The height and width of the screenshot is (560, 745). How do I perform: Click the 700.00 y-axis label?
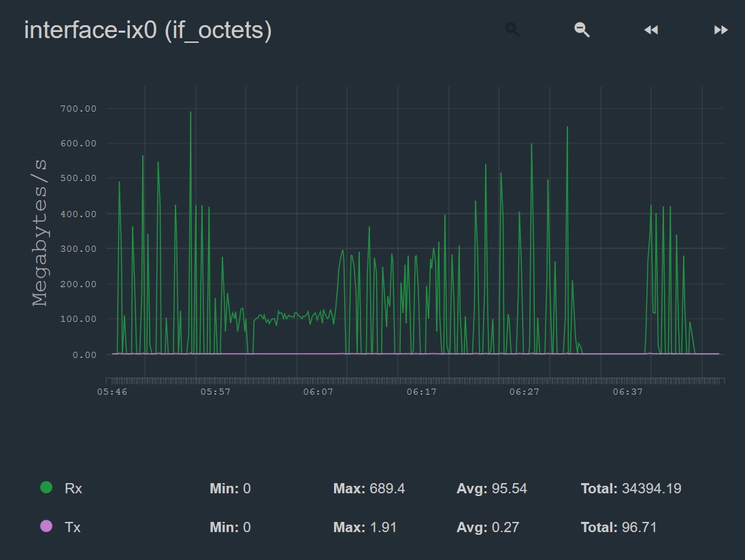tap(79, 109)
